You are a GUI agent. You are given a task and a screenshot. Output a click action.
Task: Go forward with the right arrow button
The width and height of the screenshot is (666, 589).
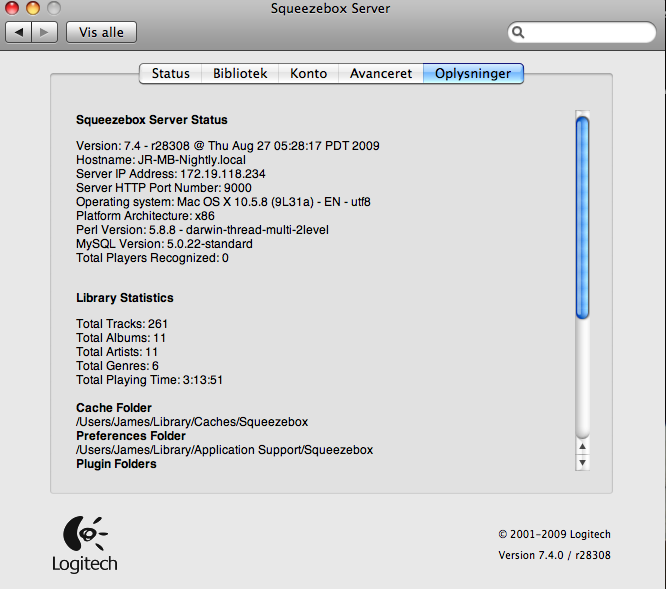[45, 32]
